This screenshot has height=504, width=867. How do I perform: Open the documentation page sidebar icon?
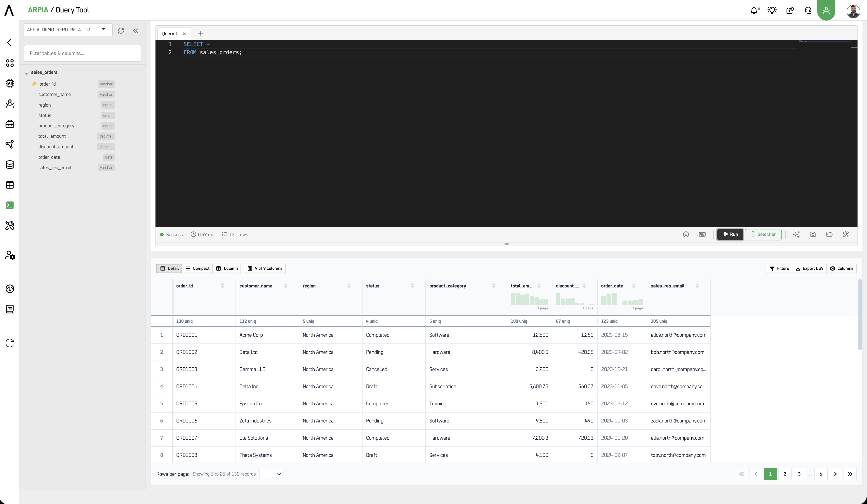click(x=10, y=309)
